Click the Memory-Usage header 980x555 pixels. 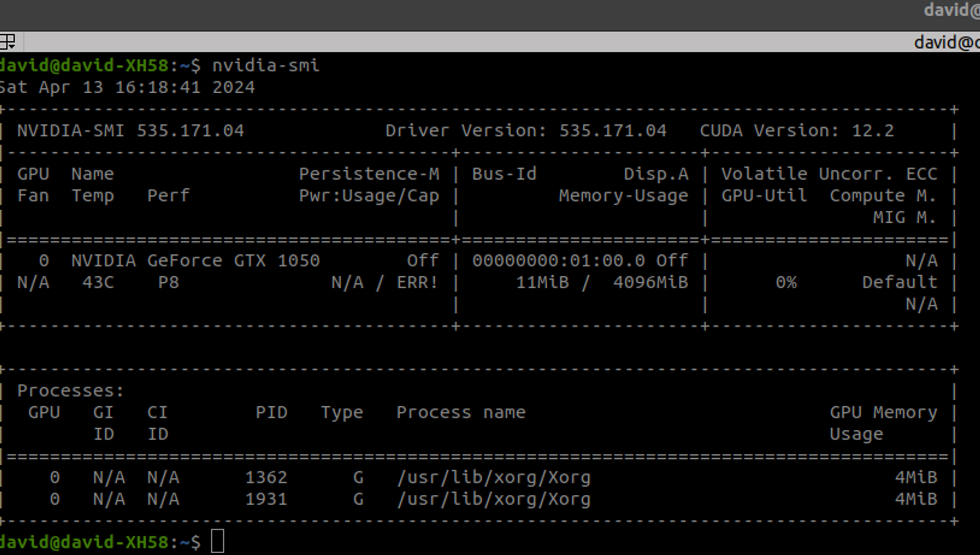pyautogui.click(x=623, y=196)
